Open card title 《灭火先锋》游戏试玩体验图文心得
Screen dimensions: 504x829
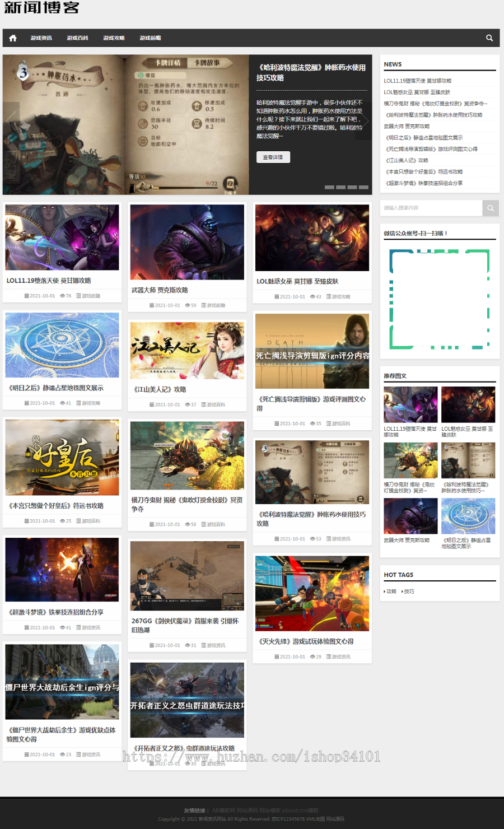click(305, 642)
